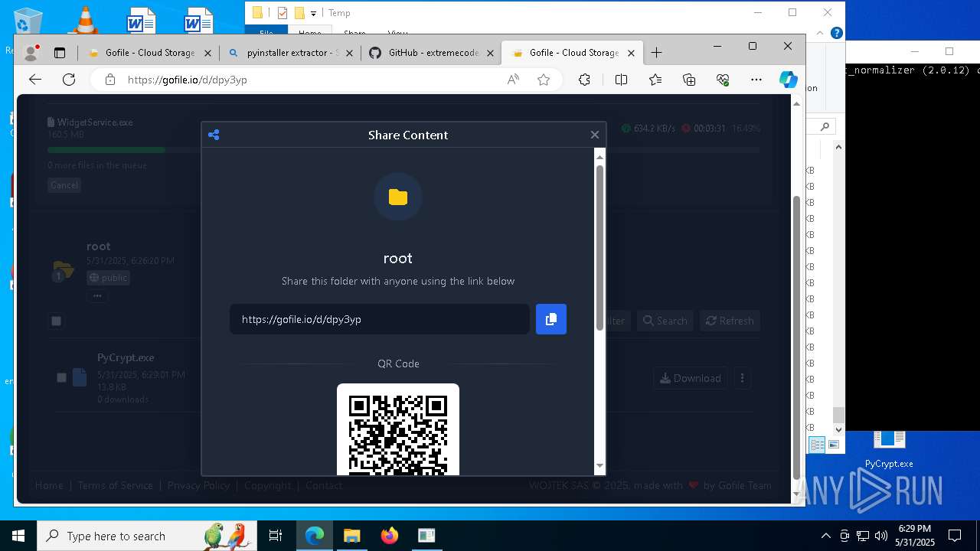Cancel the WidgetService.exe upload
980x551 pixels.
64,185
